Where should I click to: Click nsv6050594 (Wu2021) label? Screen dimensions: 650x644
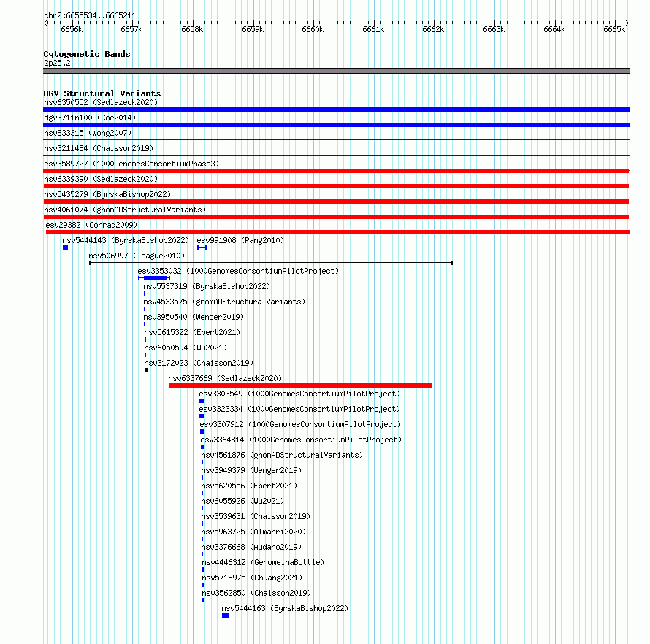pos(186,348)
